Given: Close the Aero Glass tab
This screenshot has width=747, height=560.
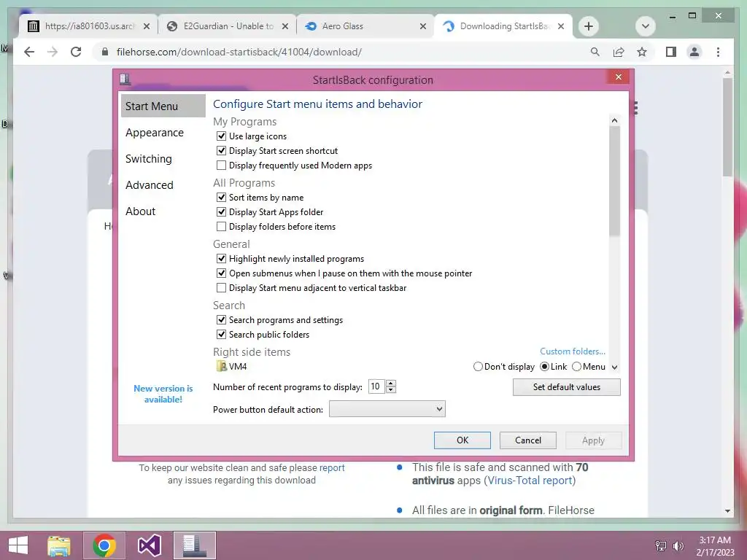Looking at the screenshot, I should click(x=423, y=26).
